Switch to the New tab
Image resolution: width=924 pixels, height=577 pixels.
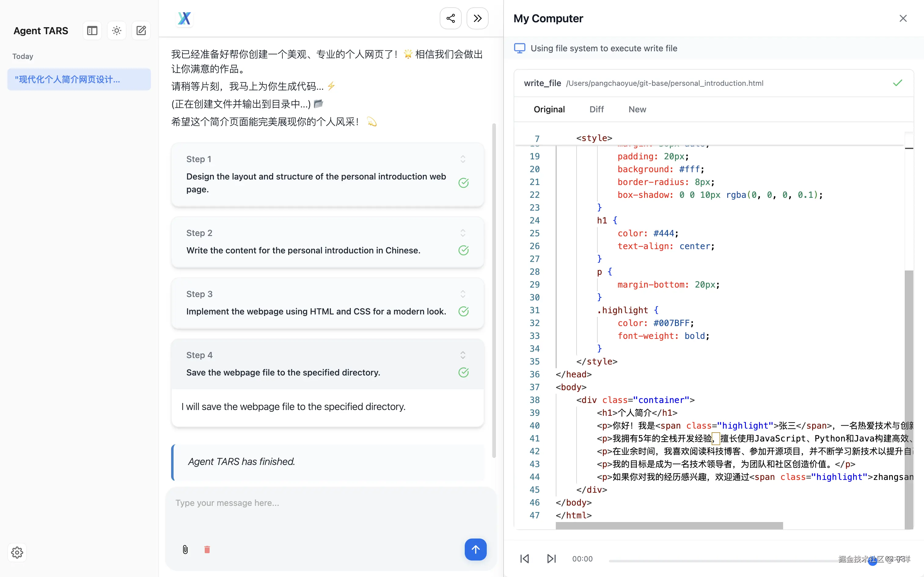[637, 110]
